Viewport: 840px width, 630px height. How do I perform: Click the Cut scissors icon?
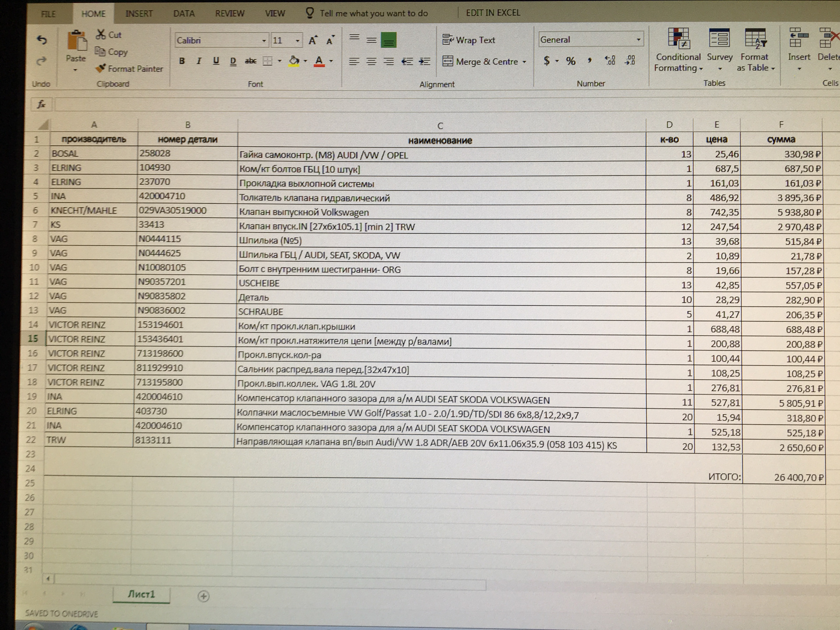(101, 34)
